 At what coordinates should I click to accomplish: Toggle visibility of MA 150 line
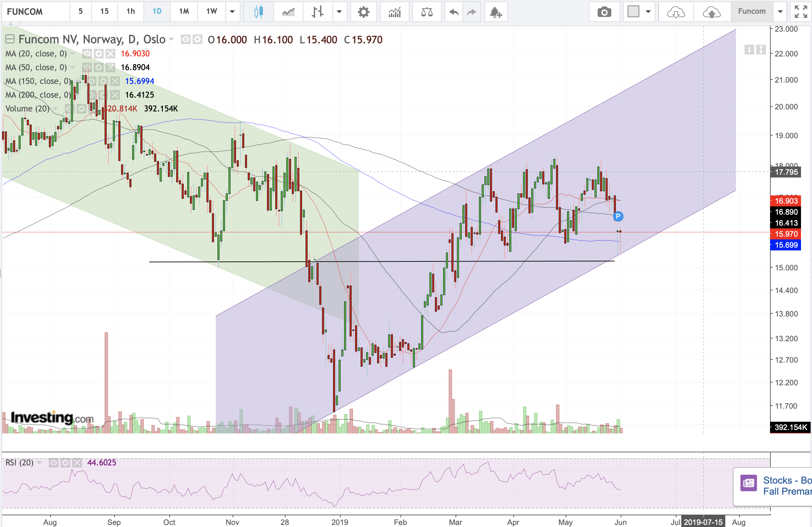point(92,81)
